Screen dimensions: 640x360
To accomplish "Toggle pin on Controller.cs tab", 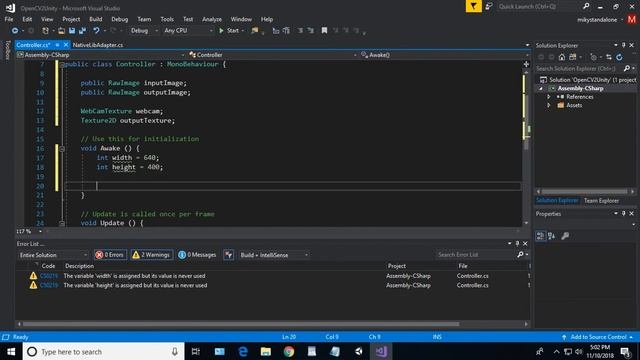I will (x=58, y=45).
